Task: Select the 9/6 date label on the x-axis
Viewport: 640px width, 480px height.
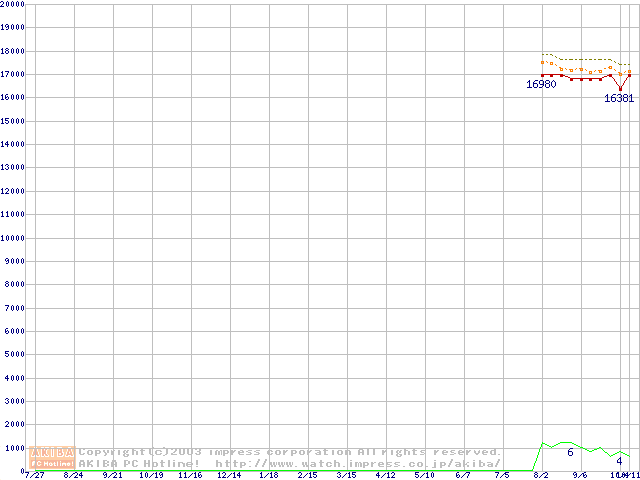Action: (x=581, y=475)
